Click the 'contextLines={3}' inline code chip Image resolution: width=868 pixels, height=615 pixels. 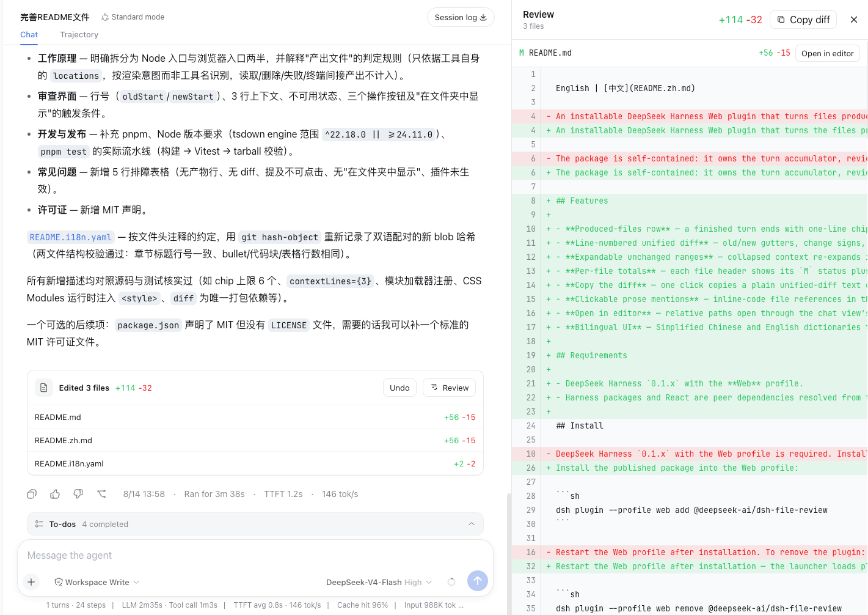pos(330,281)
